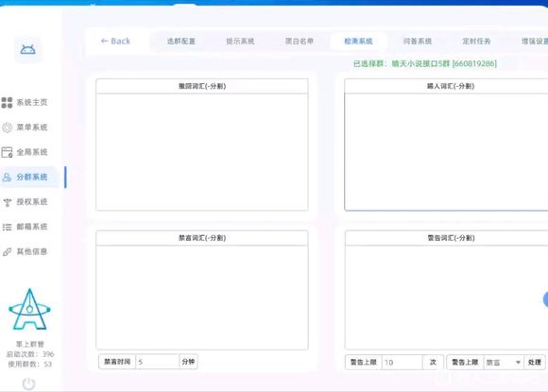Open 全局系统 window icon in sidebar
This screenshot has height=392, width=548.
(x=7, y=152)
